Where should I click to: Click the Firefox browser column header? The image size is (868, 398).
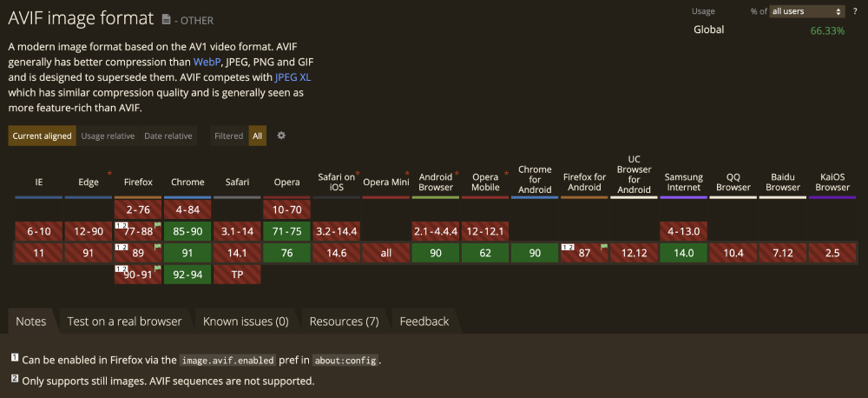[138, 182]
